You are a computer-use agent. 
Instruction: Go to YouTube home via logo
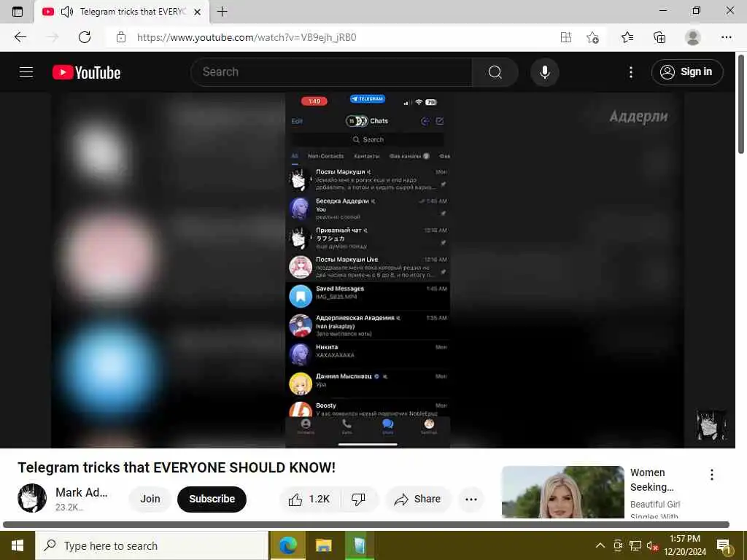86,72
